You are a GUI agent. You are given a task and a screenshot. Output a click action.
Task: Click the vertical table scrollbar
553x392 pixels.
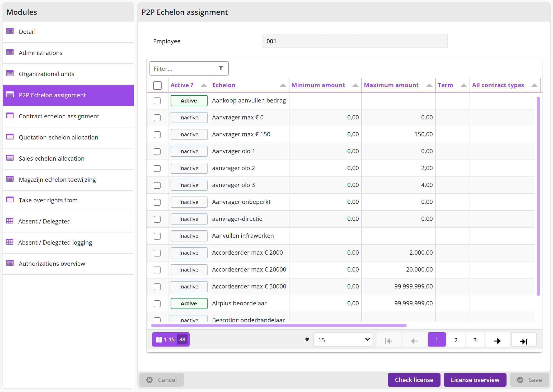point(538,196)
